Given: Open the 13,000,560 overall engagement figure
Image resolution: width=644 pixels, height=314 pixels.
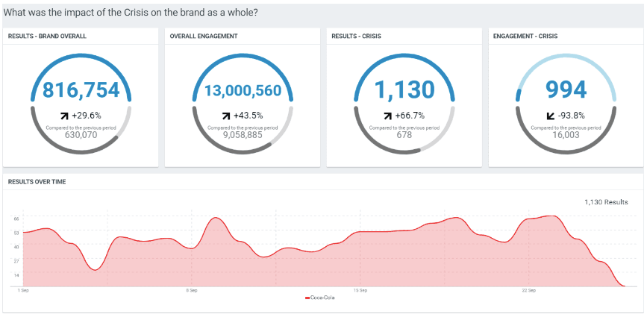Looking at the screenshot, I should [x=243, y=91].
